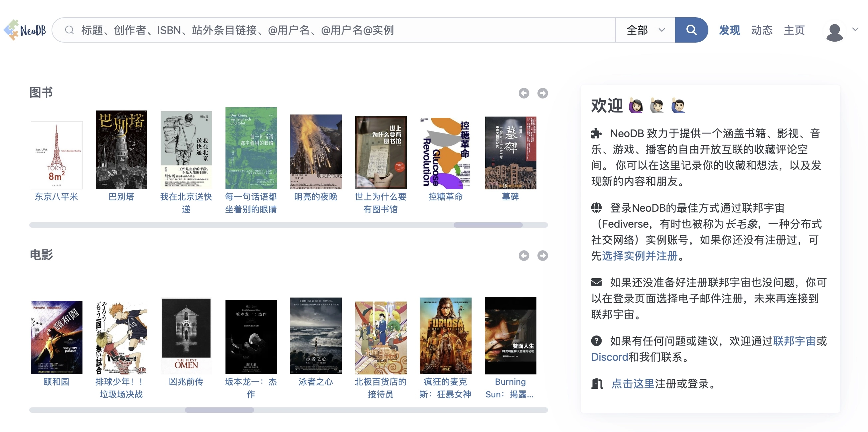Click previous arrow in 电影 section
Screen dimensions: 868x432
click(x=524, y=256)
